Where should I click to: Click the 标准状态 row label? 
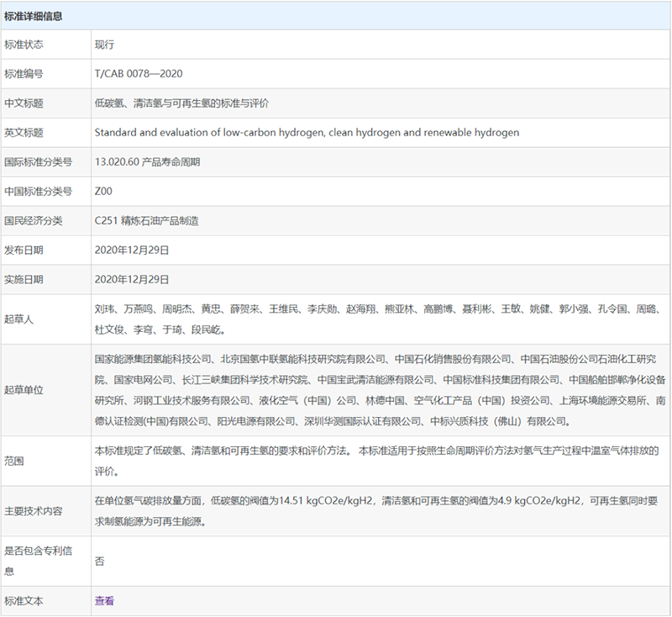(x=24, y=45)
